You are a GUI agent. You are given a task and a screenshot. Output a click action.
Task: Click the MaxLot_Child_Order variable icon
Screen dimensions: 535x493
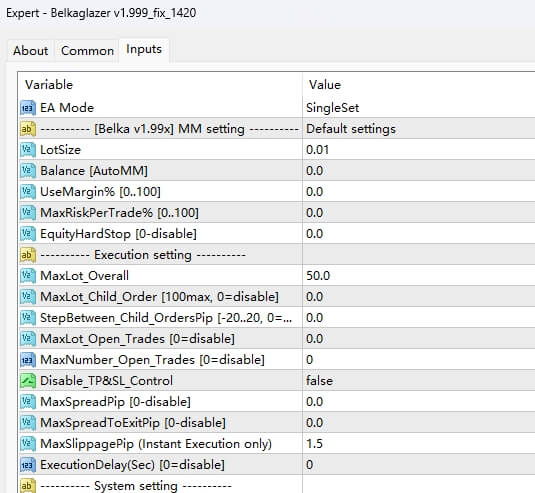pos(28,297)
